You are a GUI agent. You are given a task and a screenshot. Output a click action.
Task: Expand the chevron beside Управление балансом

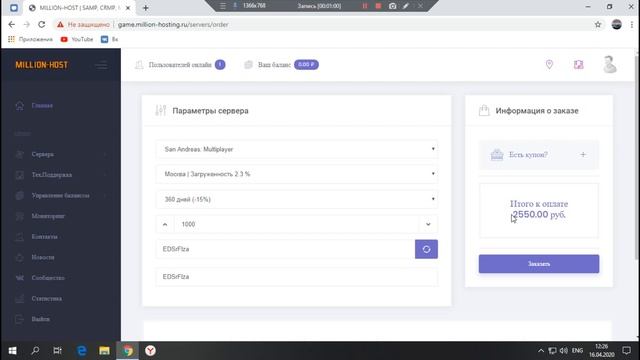pos(105,196)
